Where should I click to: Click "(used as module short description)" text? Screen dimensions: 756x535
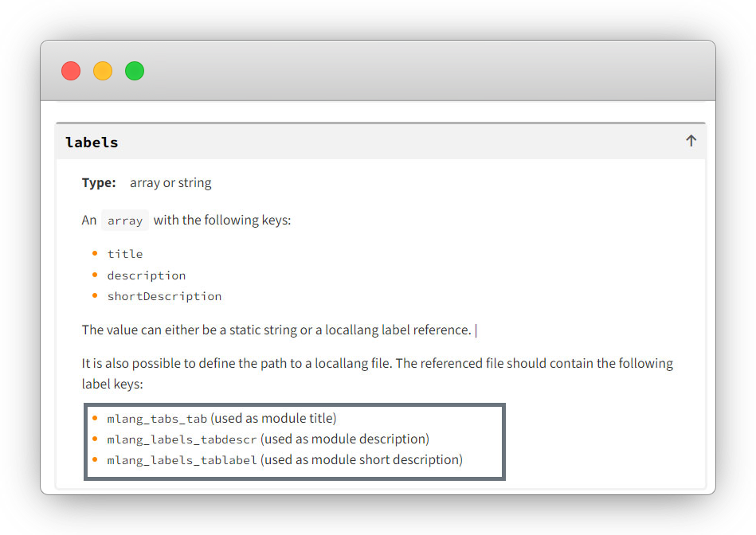coord(362,459)
